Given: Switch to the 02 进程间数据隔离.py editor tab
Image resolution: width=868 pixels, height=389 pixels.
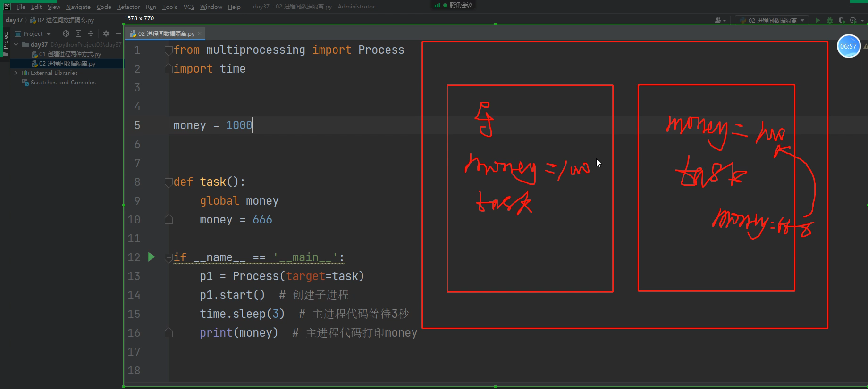Looking at the screenshot, I should 166,34.
